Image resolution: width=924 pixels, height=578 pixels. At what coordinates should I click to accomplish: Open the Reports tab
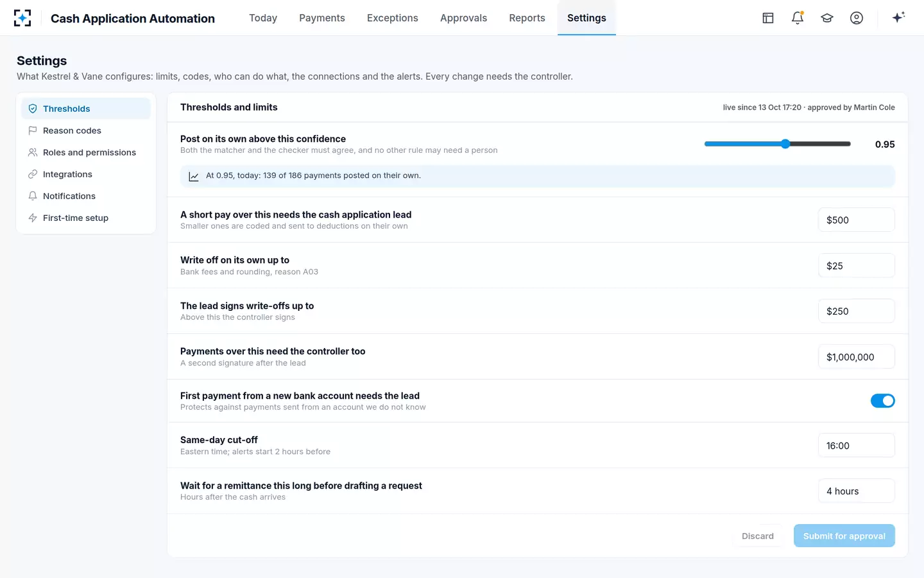coord(527,18)
